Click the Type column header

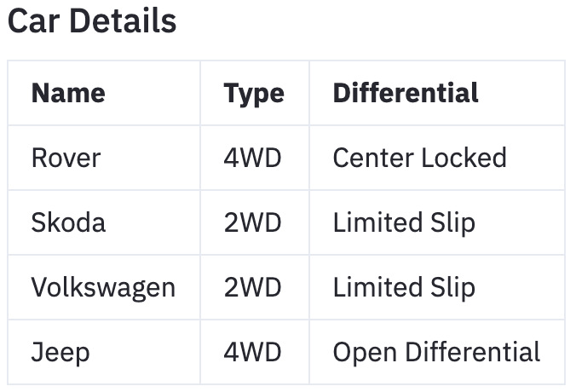point(253,93)
